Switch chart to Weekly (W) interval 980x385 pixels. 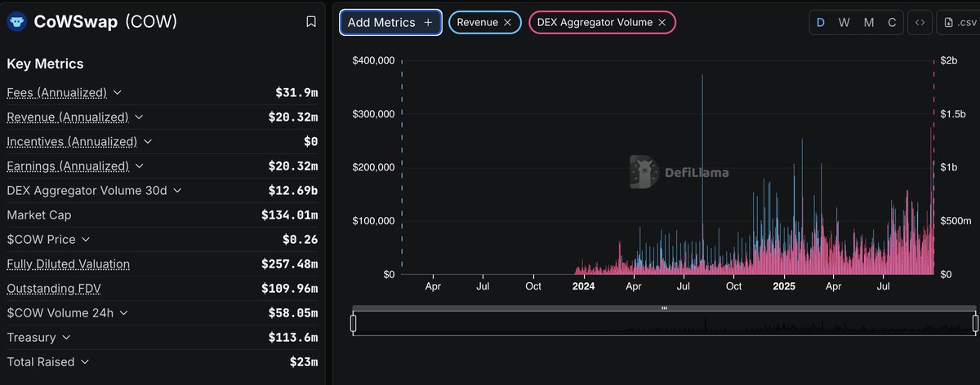tap(844, 23)
